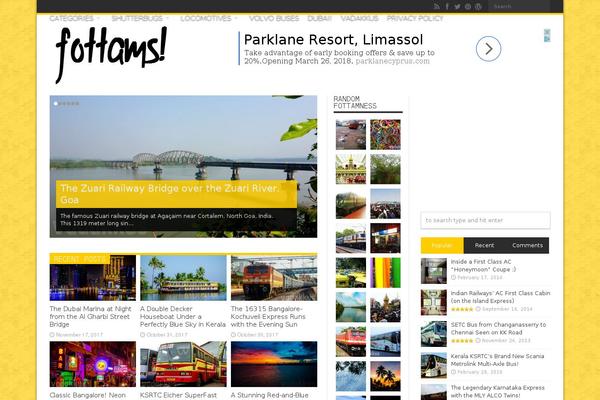Open 'The Legendary Karnataka Express' link
The height and width of the screenshot is (400, 600).
497,391
